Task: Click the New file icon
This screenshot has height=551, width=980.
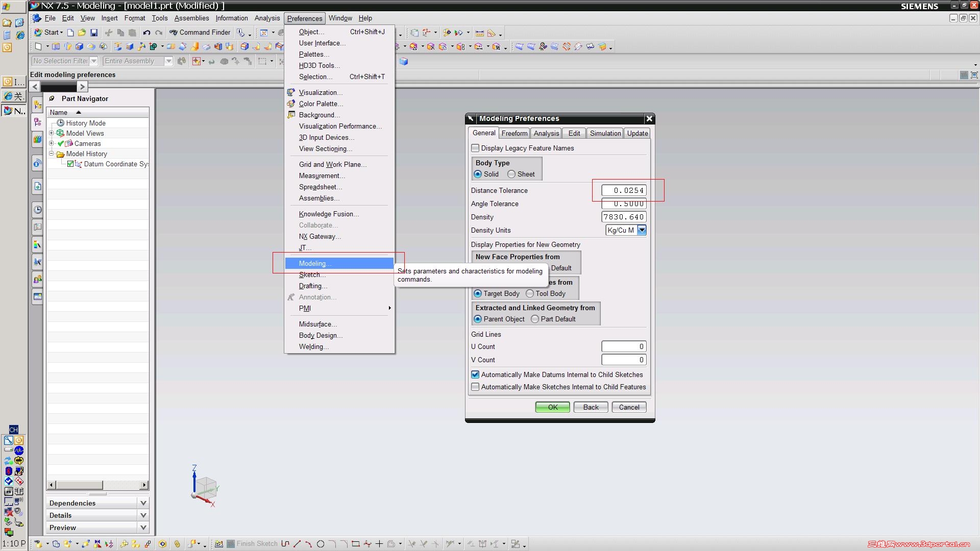Action: coord(70,33)
